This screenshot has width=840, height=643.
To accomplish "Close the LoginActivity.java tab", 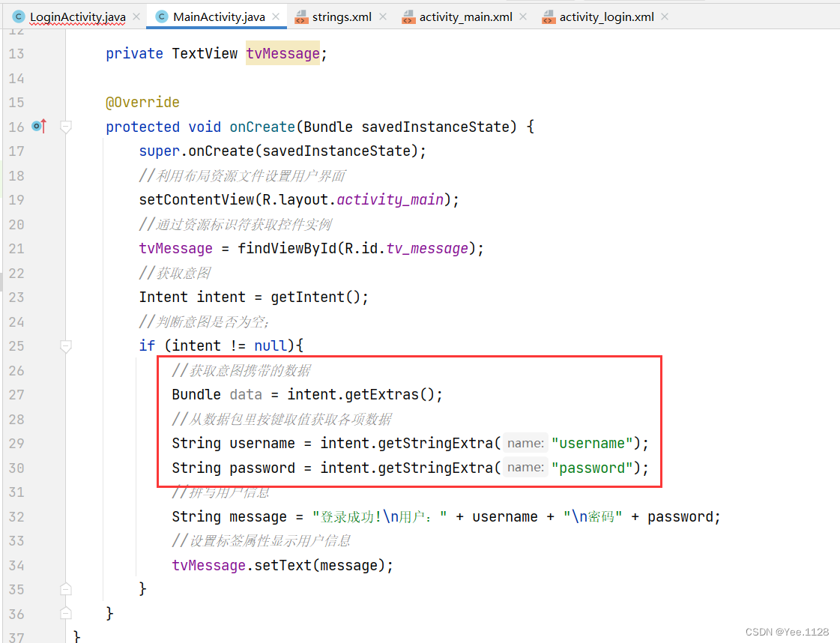I will click(x=136, y=16).
